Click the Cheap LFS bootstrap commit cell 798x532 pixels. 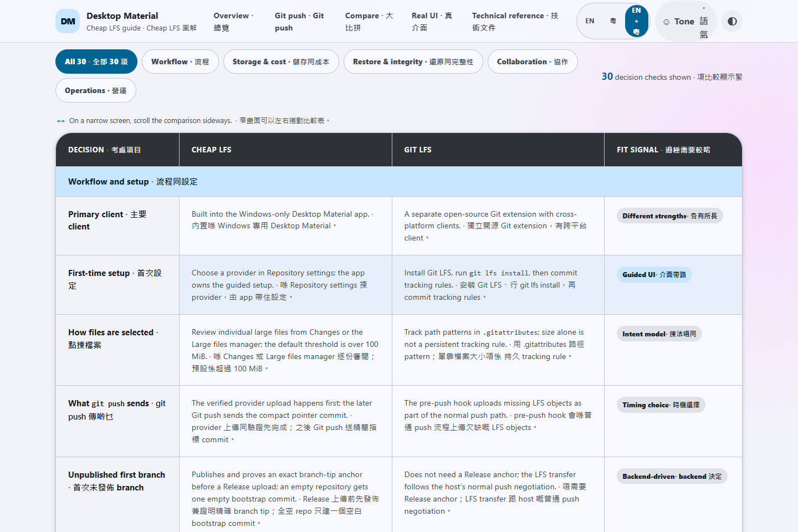pos(285,495)
